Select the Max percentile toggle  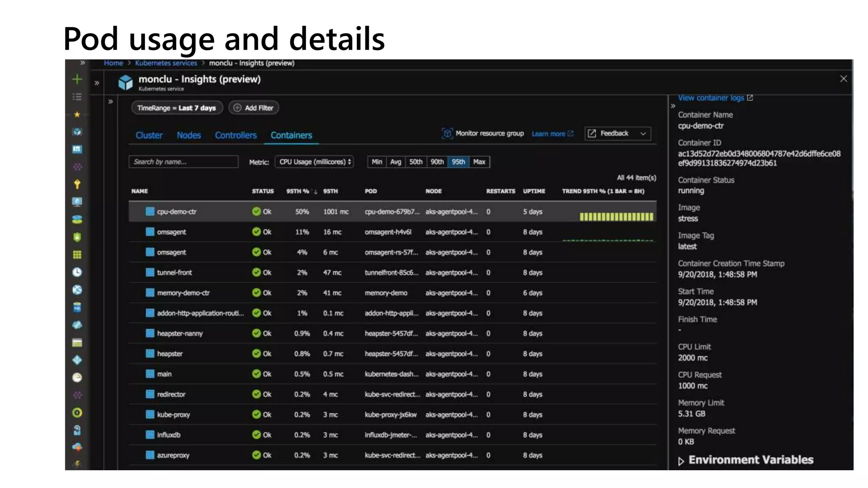pyautogui.click(x=479, y=162)
